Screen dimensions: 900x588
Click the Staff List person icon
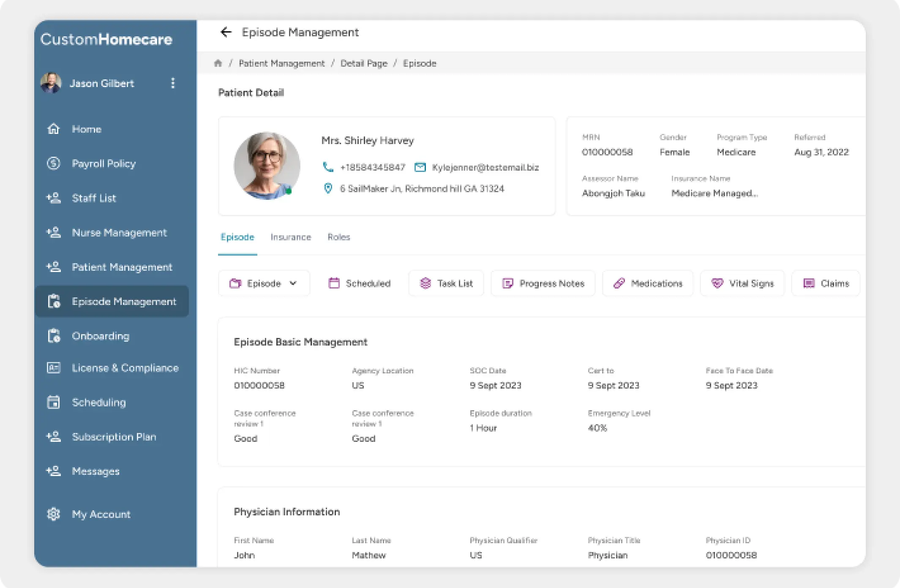pyautogui.click(x=53, y=198)
